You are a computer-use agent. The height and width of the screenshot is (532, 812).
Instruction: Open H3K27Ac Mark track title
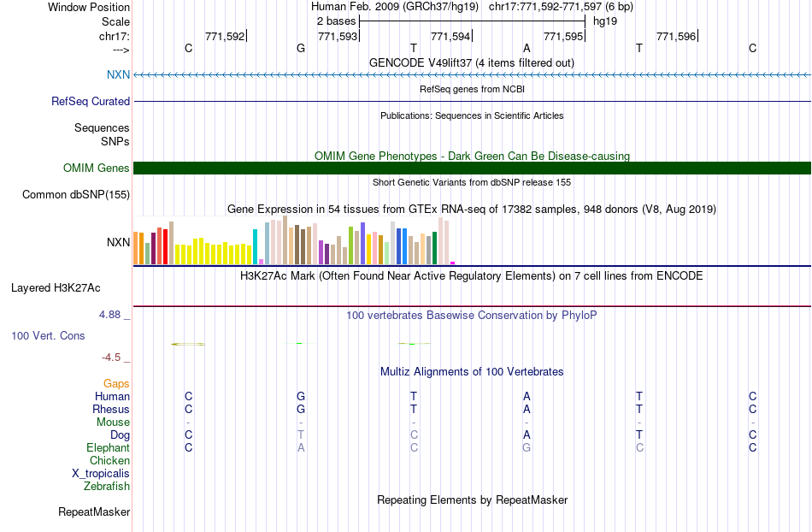pyautogui.click(x=471, y=275)
